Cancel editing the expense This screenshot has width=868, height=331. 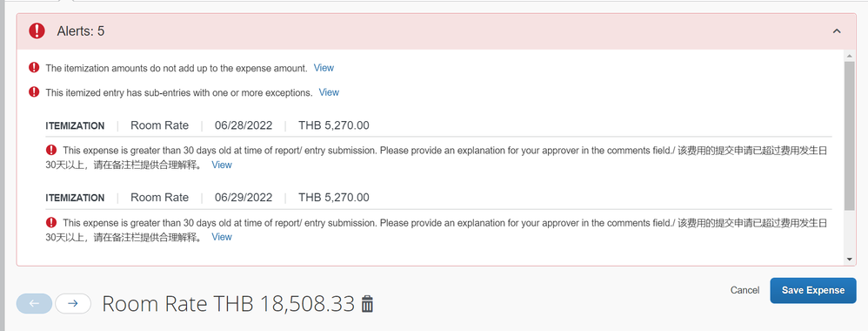(745, 290)
